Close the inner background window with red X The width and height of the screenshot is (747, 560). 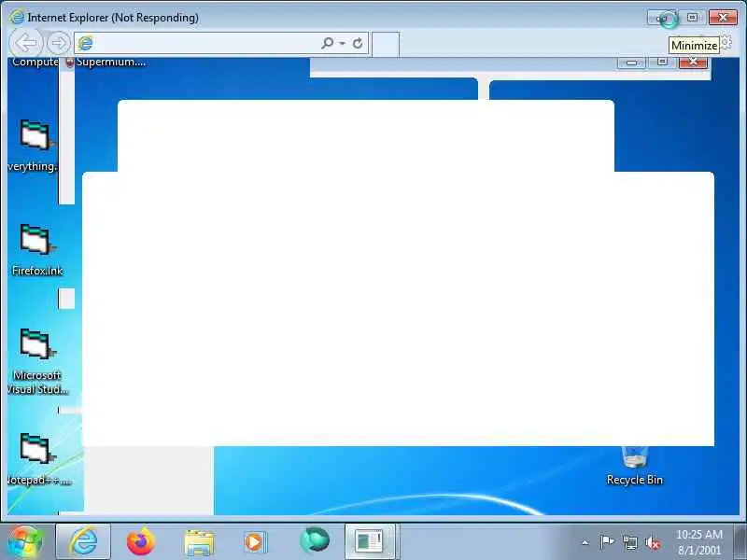click(693, 63)
